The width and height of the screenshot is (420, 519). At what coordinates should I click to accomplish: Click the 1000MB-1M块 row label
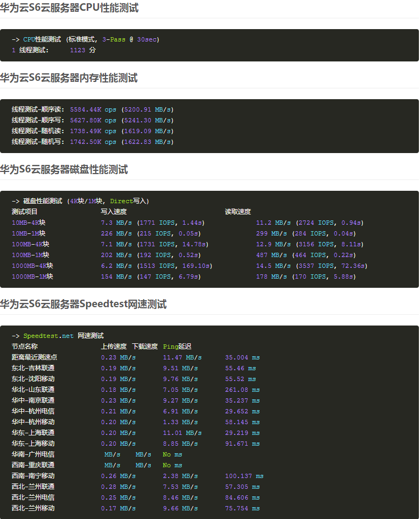tap(32, 276)
